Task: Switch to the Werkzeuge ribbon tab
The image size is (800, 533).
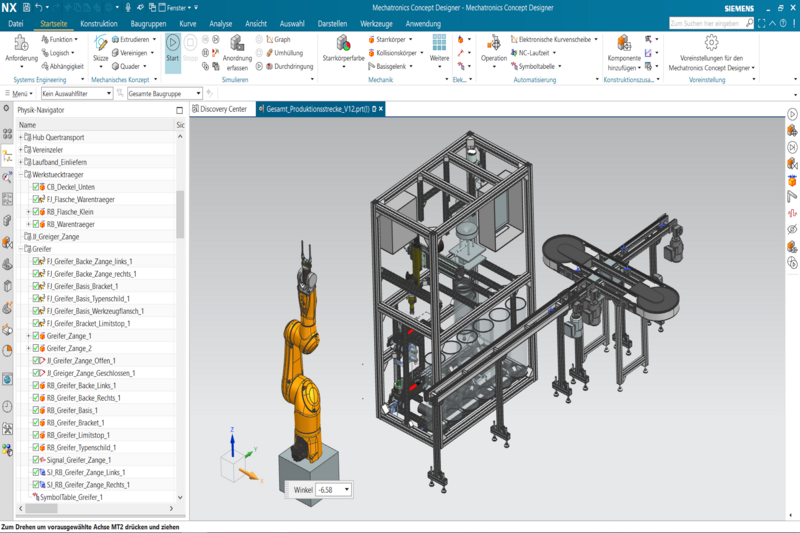Action: 377,23
